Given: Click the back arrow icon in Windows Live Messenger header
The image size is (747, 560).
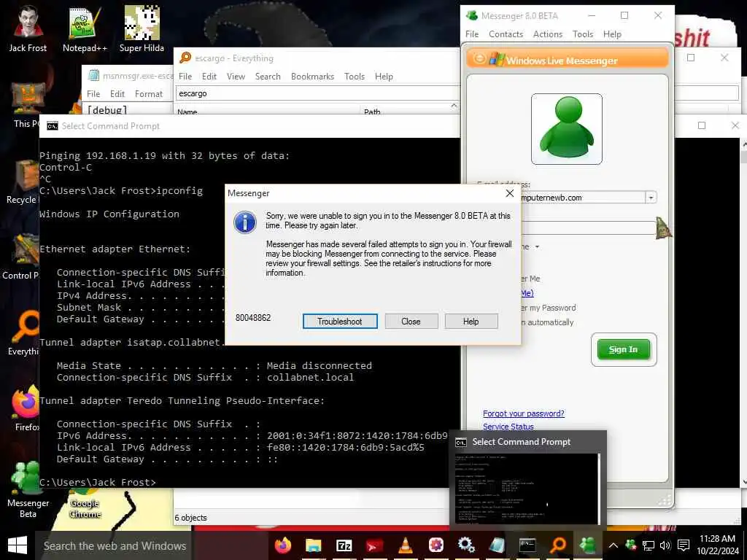Looking at the screenshot, I should [x=479, y=58].
